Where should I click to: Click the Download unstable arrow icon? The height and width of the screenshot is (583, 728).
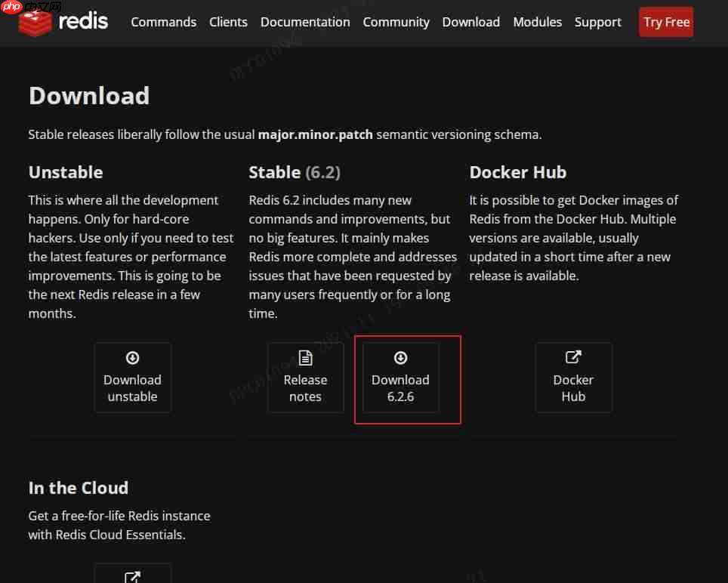(x=133, y=357)
